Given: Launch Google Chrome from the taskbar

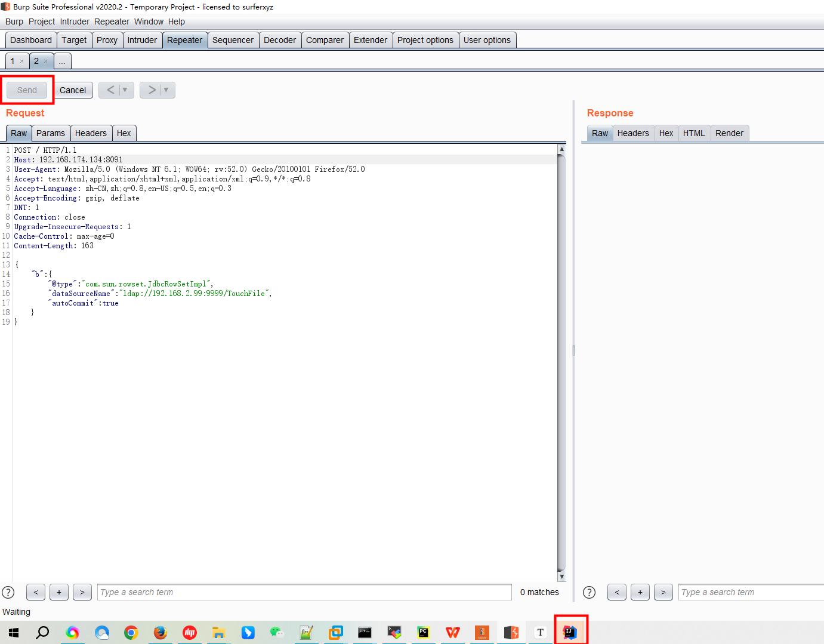Looking at the screenshot, I should (131, 633).
